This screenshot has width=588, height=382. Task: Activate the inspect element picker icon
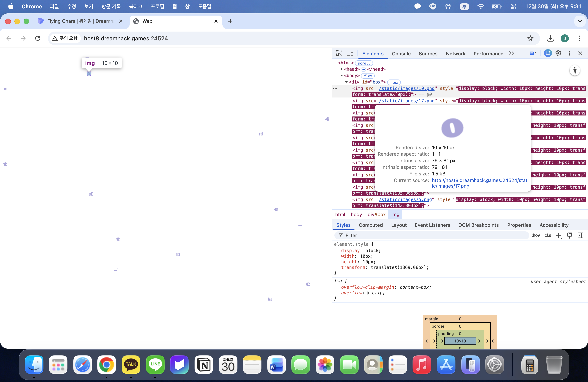(339, 53)
